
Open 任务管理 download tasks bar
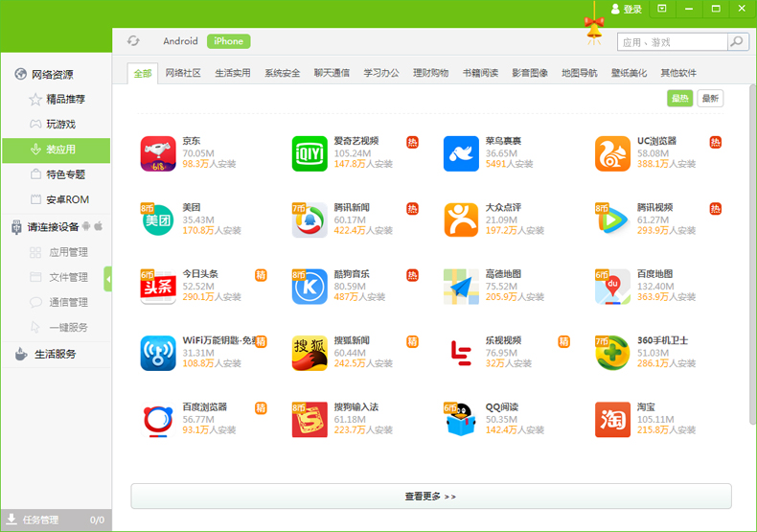pos(56,520)
